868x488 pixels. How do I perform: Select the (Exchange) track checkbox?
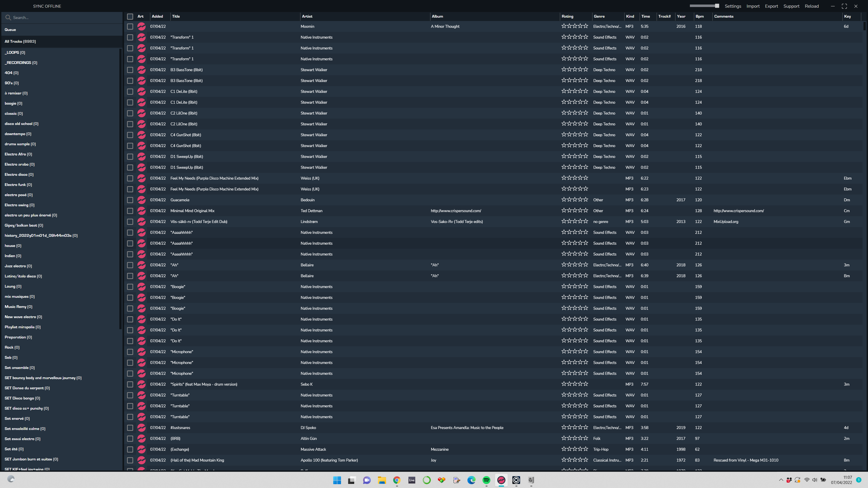click(130, 449)
